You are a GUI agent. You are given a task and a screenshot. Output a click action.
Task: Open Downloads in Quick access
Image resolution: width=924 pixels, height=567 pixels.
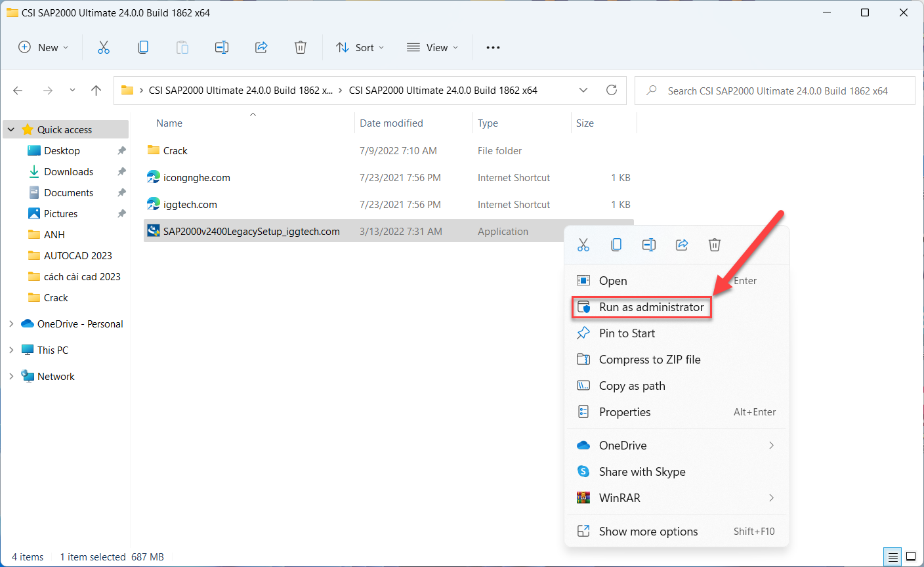(x=68, y=172)
